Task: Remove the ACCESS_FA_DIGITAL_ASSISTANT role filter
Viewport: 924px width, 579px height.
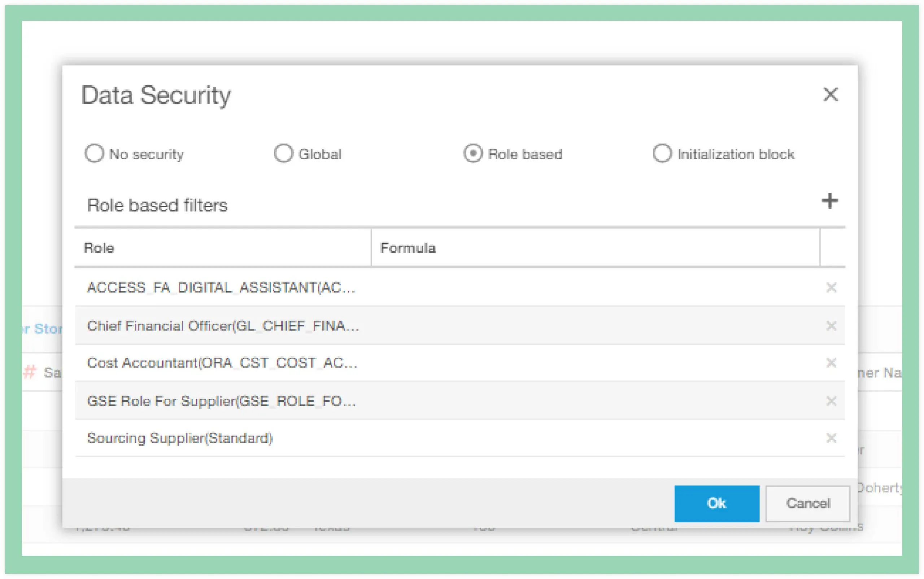Action: [831, 287]
